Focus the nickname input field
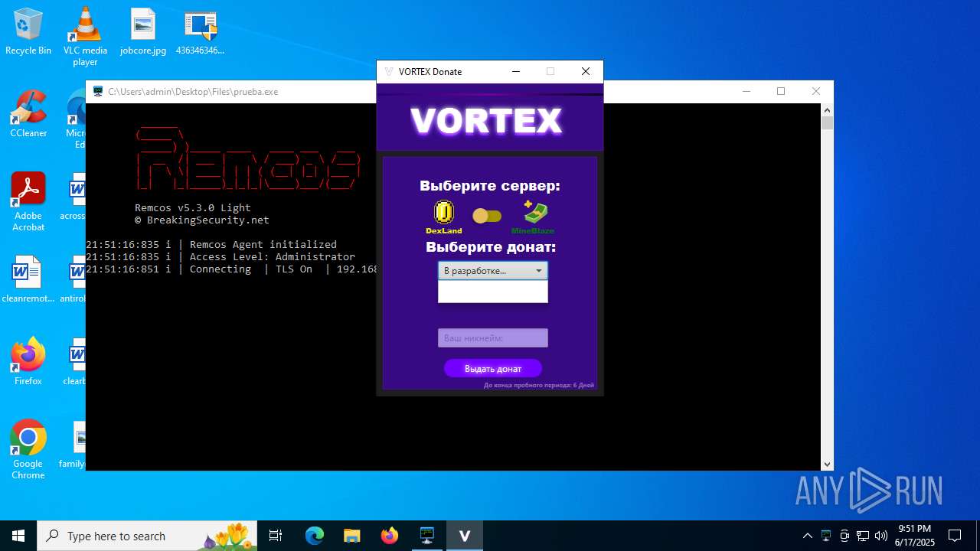 (x=492, y=337)
